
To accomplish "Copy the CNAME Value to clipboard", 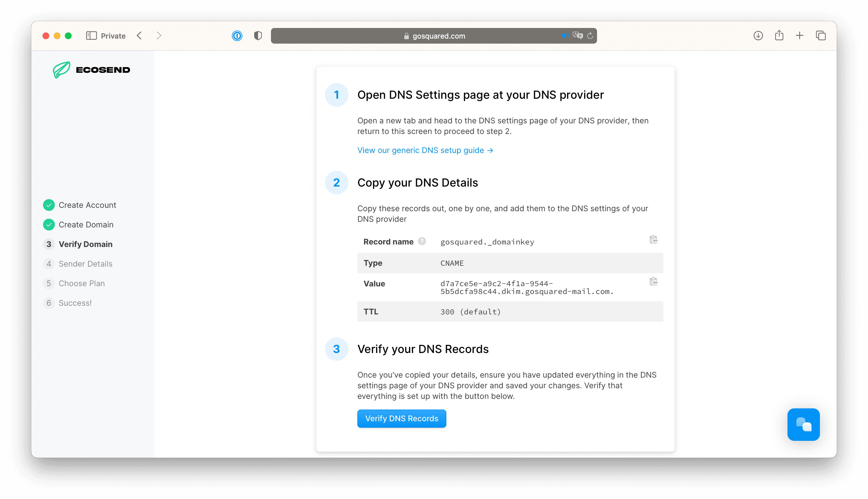I will pyautogui.click(x=653, y=281).
